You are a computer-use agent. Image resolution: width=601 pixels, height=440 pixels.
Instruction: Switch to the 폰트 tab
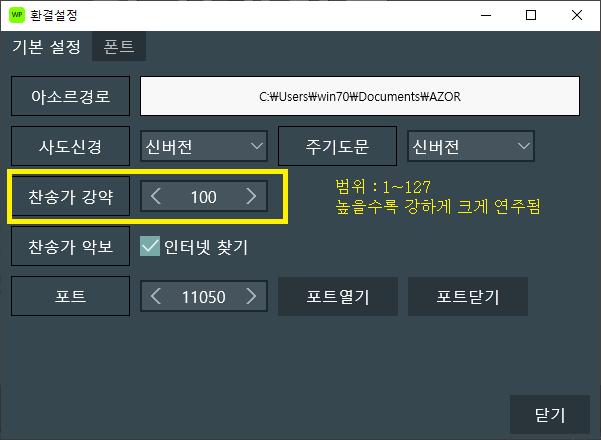[119, 46]
